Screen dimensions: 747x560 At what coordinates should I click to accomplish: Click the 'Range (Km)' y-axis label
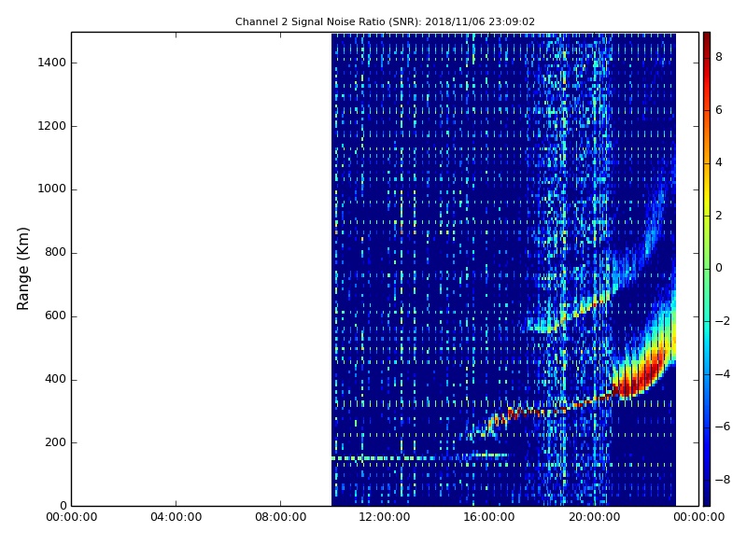click(22, 269)
